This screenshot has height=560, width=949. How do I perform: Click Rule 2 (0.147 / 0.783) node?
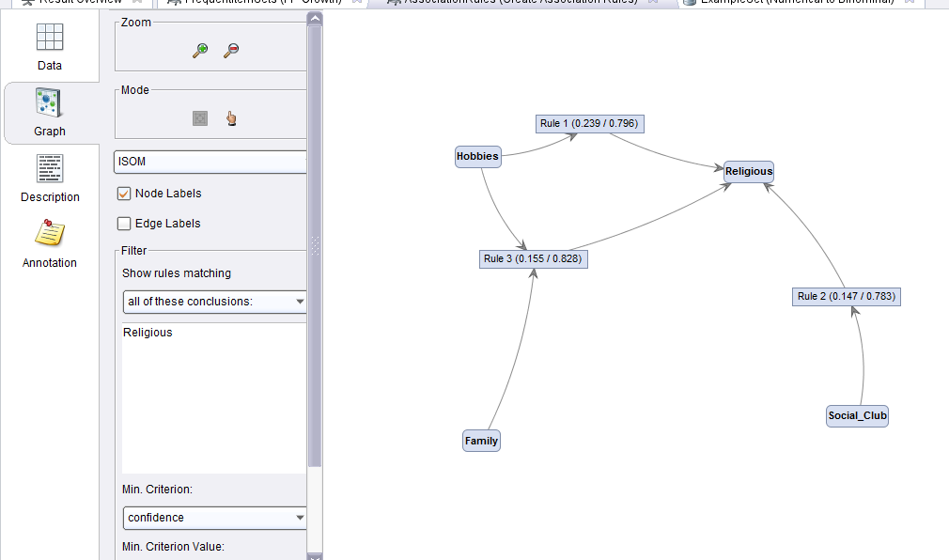point(846,297)
